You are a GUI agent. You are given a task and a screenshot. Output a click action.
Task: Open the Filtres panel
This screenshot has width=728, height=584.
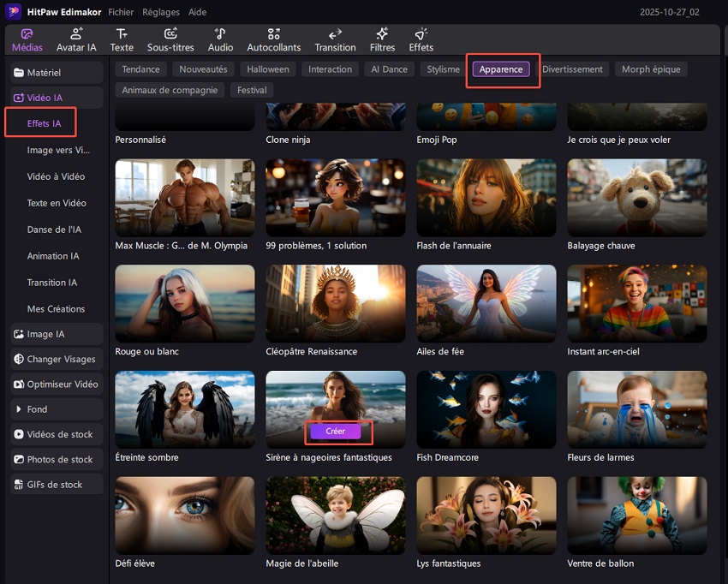point(382,39)
